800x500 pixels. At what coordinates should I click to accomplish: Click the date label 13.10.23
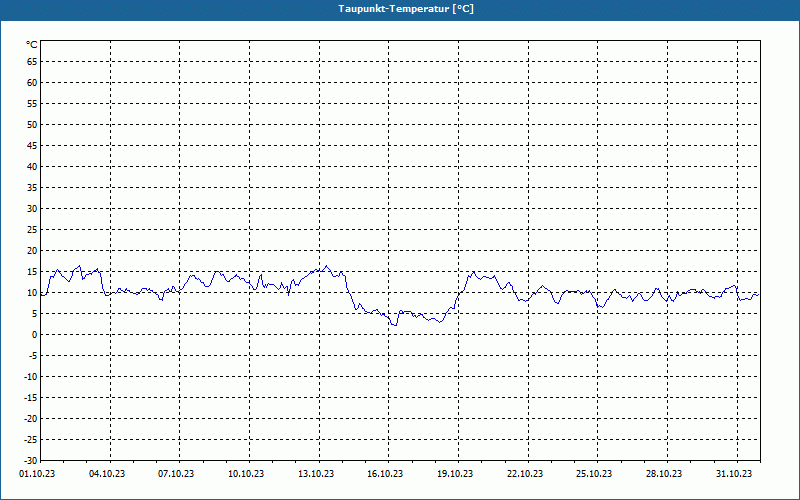[x=316, y=474]
